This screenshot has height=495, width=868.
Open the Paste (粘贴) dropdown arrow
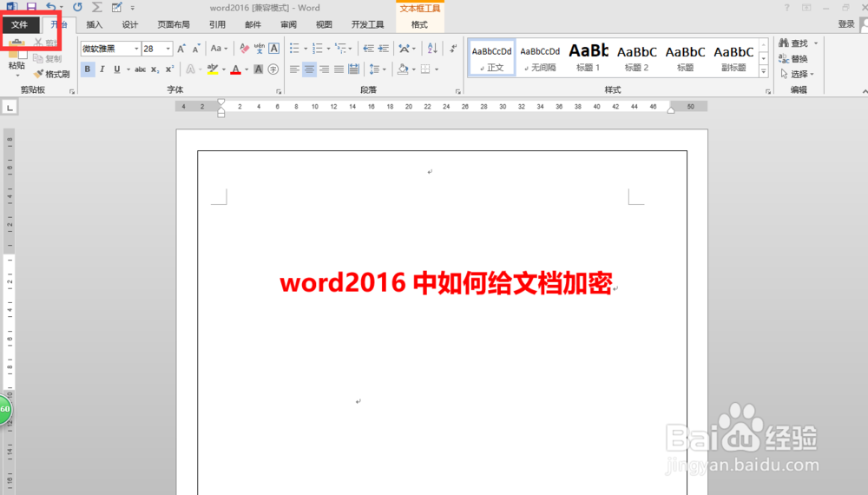point(17,76)
